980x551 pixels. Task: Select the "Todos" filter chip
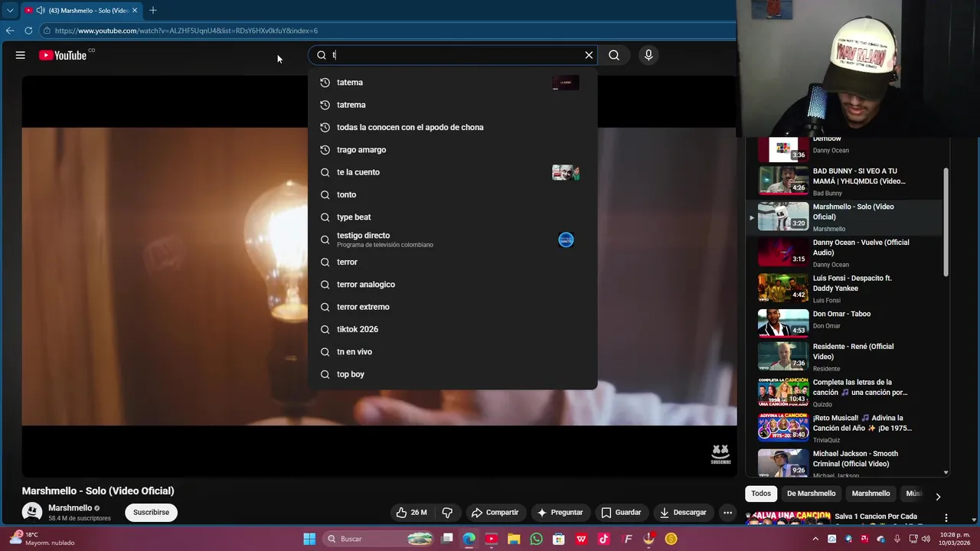point(761,494)
